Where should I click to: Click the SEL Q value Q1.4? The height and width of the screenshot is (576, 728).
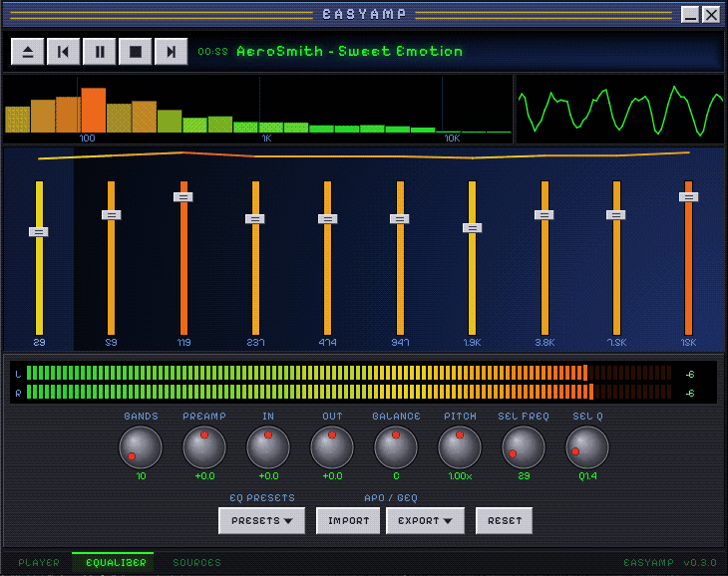click(587, 476)
